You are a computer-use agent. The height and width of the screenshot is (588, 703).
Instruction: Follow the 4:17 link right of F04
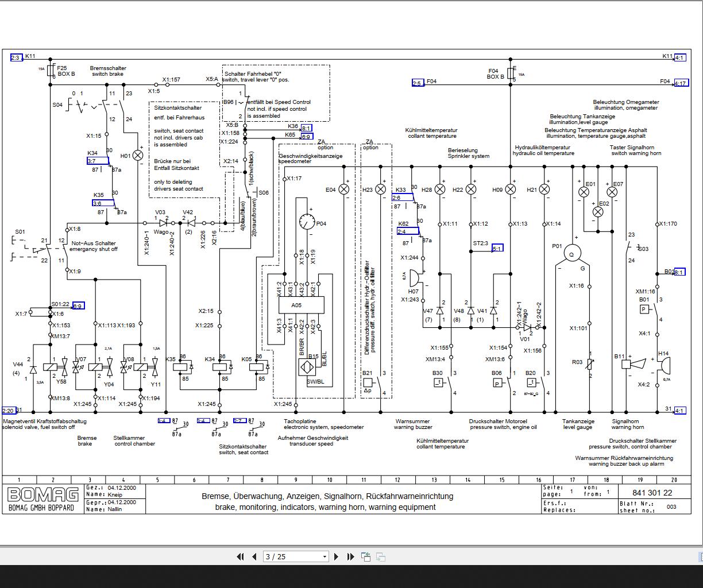tap(681, 83)
